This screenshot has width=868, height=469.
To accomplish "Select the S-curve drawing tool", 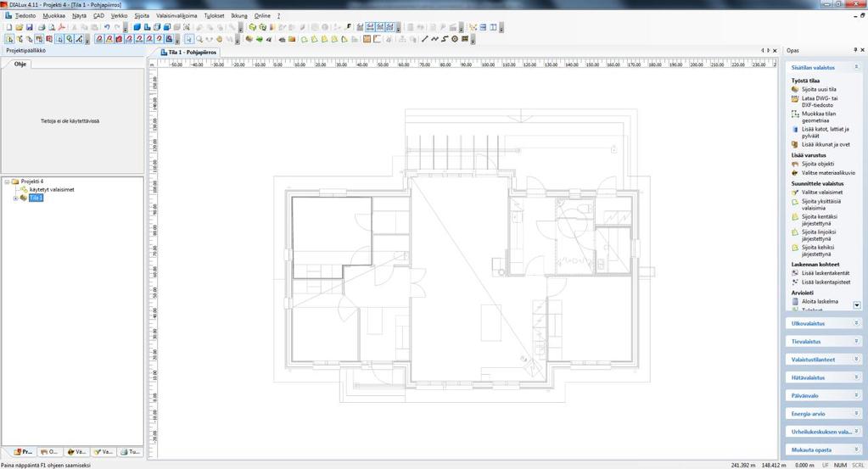I will click(x=445, y=39).
